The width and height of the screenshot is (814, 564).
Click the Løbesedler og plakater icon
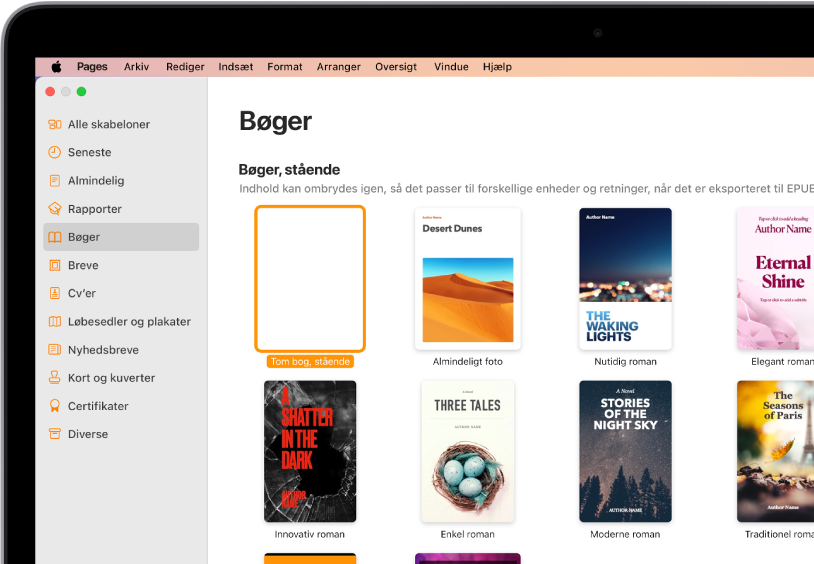[x=55, y=321]
